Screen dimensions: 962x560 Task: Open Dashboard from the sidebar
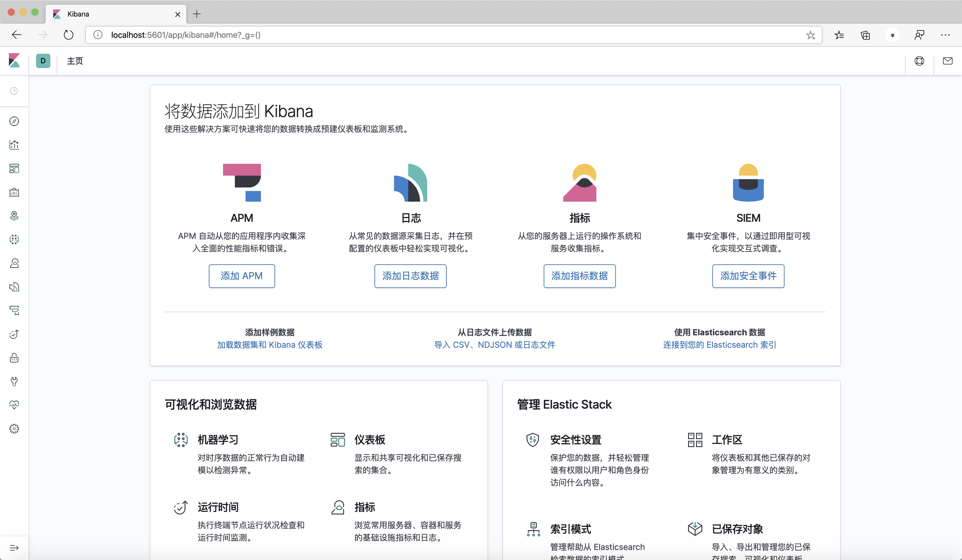coord(14,169)
